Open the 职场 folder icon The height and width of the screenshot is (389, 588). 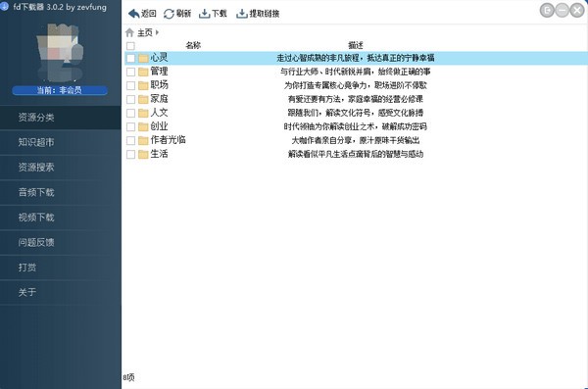coord(143,85)
